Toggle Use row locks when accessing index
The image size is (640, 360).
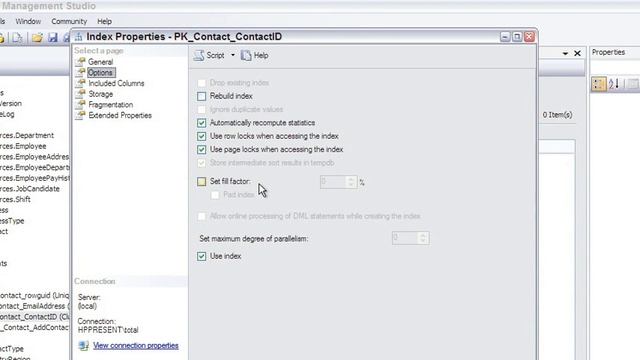point(202,136)
